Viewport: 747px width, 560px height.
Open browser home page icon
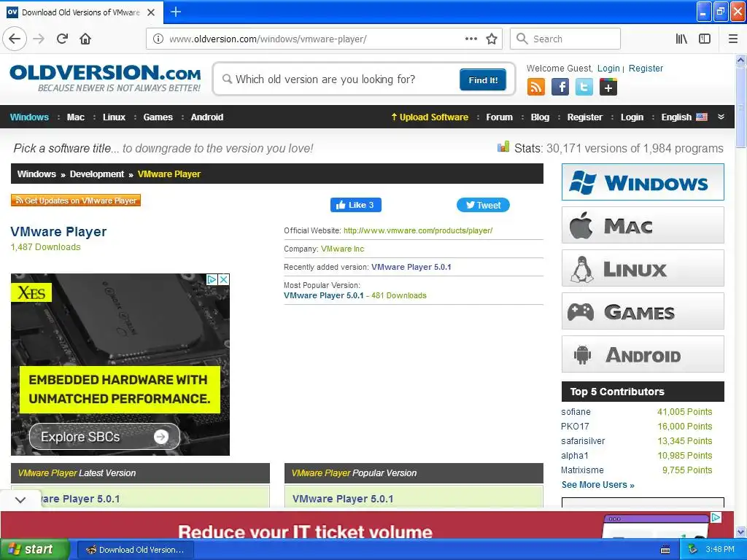[x=85, y=39]
